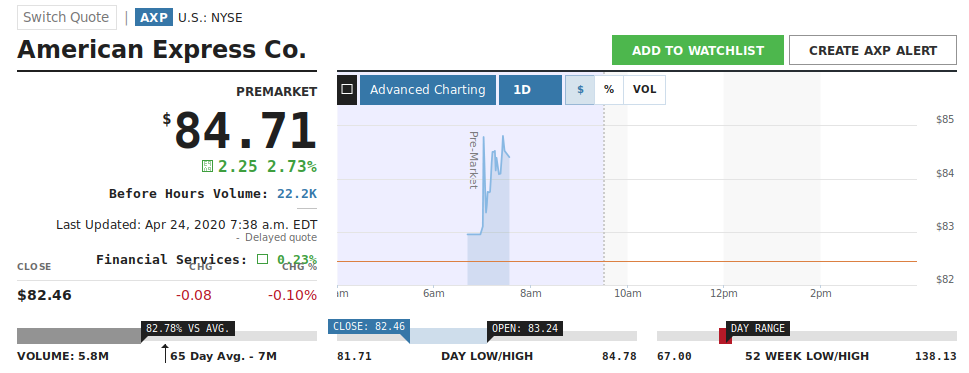Open Advanced Charting
This screenshot has height=373, width=969.
(x=428, y=90)
